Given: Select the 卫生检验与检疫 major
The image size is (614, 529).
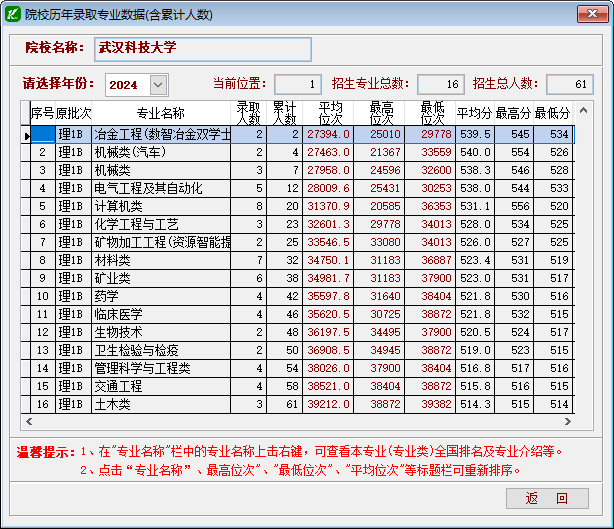Looking at the screenshot, I should pos(161,350).
